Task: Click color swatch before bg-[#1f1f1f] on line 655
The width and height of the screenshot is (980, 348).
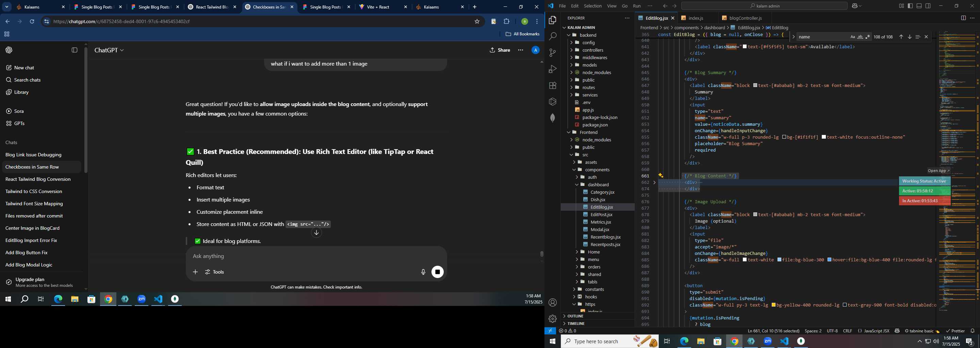Action: (x=784, y=137)
